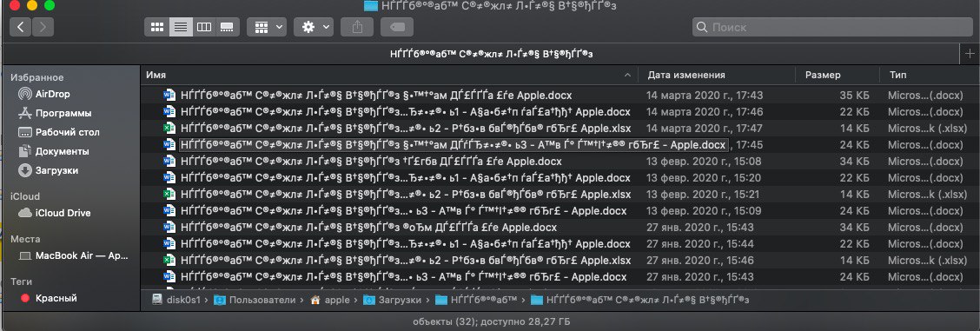Viewport: 980px width, 331px height.
Task: Click the date cell 14 марта 2020 г., 17:43
Action: click(x=705, y=96)
